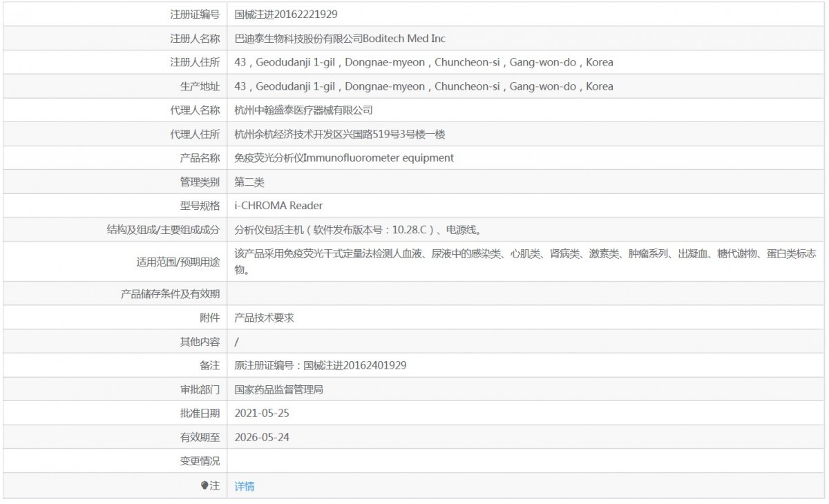Click the dark bullet icon beside 注
The width and height of the screenshot is (829, 504).
click(x=204, y=486)
